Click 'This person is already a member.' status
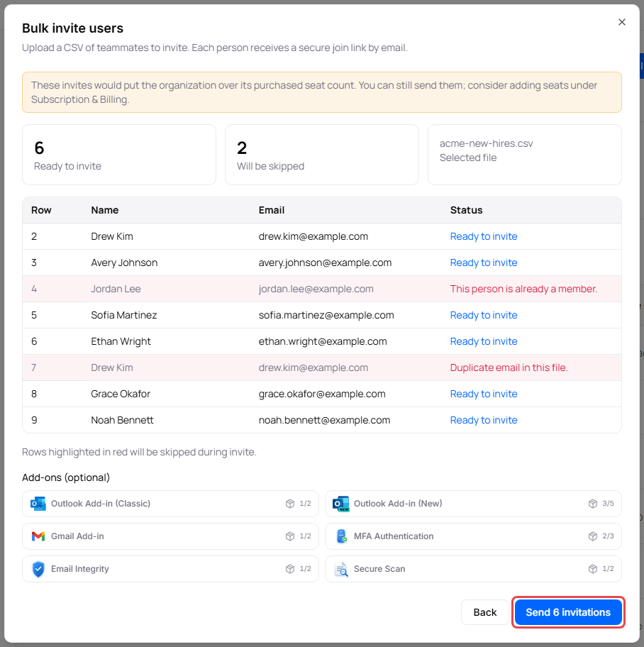This screenshot has width=644, height=647. pos(523,289)
